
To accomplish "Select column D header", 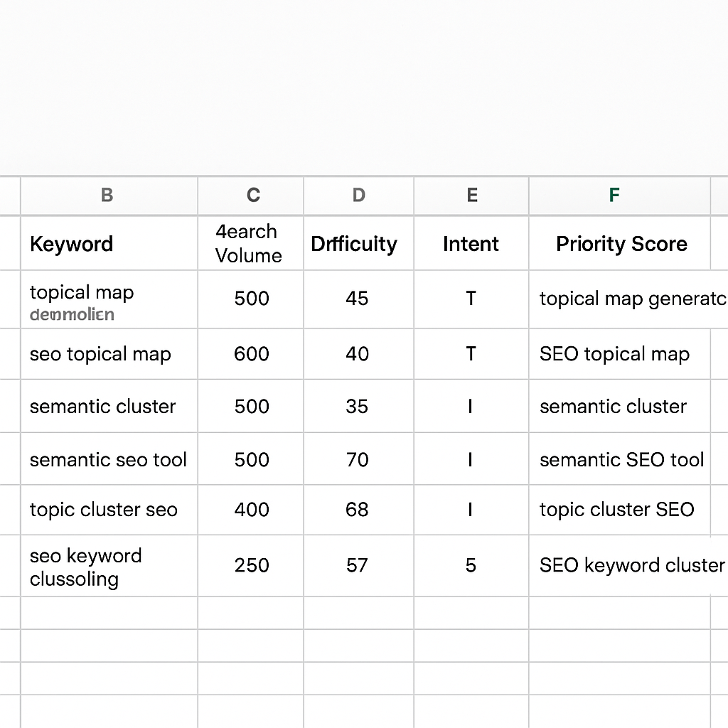I will pos(358,196).
